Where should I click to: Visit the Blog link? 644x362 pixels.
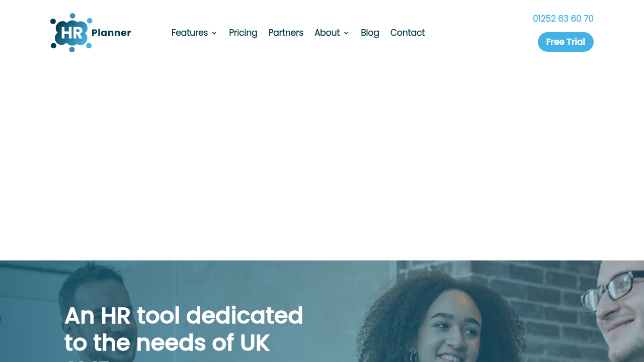coord(370,33)
